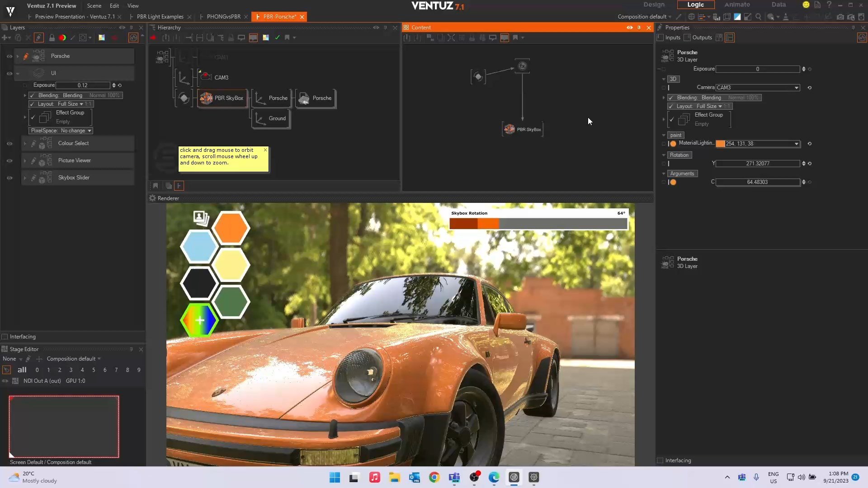The height and width of the screenshot is (488, 868).
Task: Click the PBR SkyBox node in Hierarchy
Action: click(x=222, y=98)
